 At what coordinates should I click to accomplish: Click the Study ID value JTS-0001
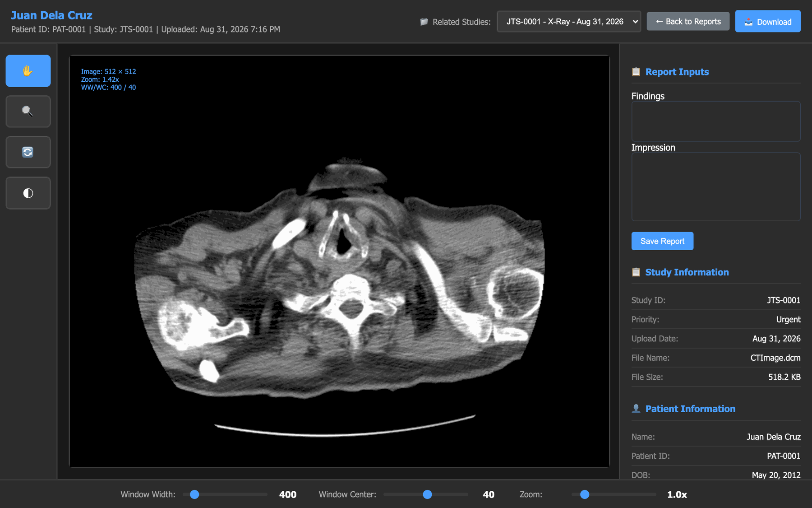[784, 300]
